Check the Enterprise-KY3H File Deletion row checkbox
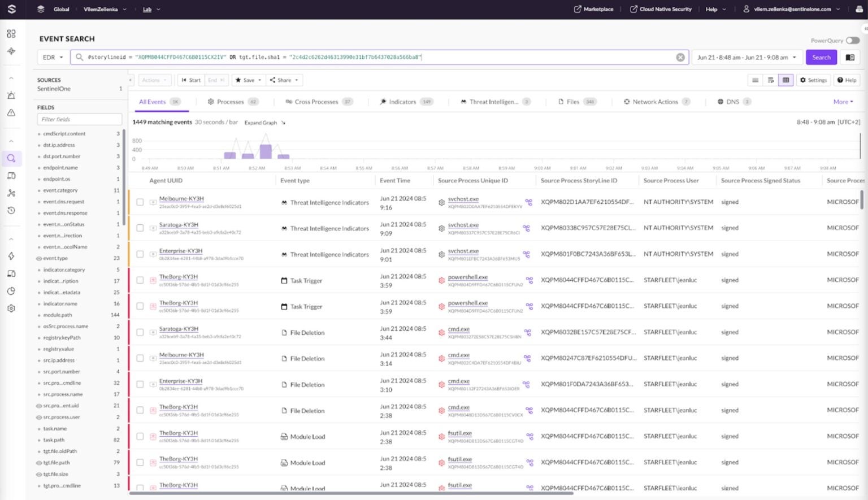 point(140,385)
